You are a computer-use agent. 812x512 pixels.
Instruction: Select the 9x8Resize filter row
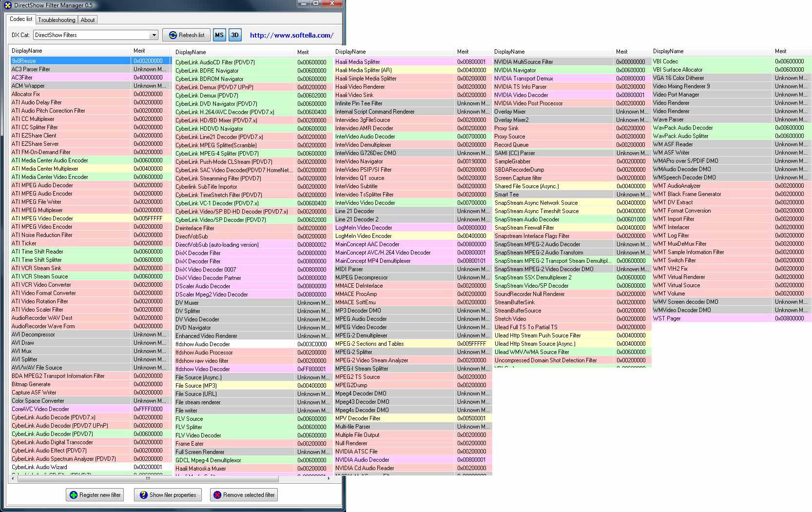coord(91,61)
